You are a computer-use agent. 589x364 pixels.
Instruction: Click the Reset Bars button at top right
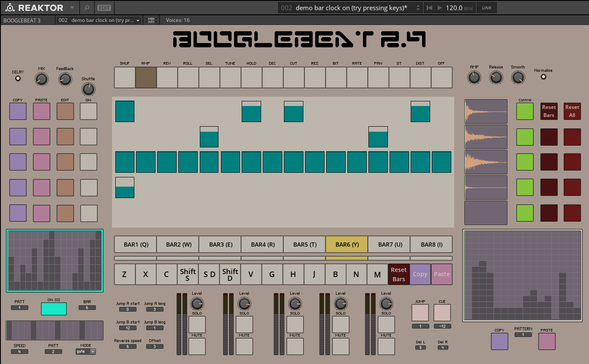coord(549,111)
